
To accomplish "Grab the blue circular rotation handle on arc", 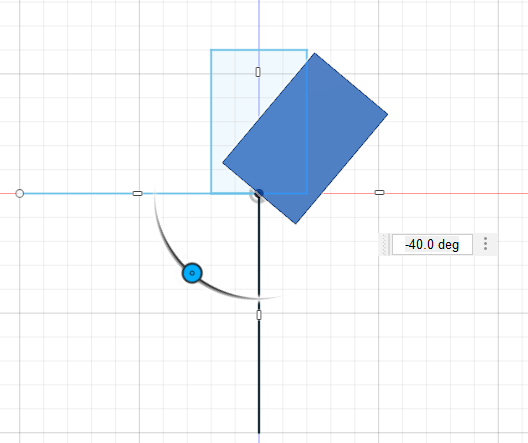I will 192,273.
